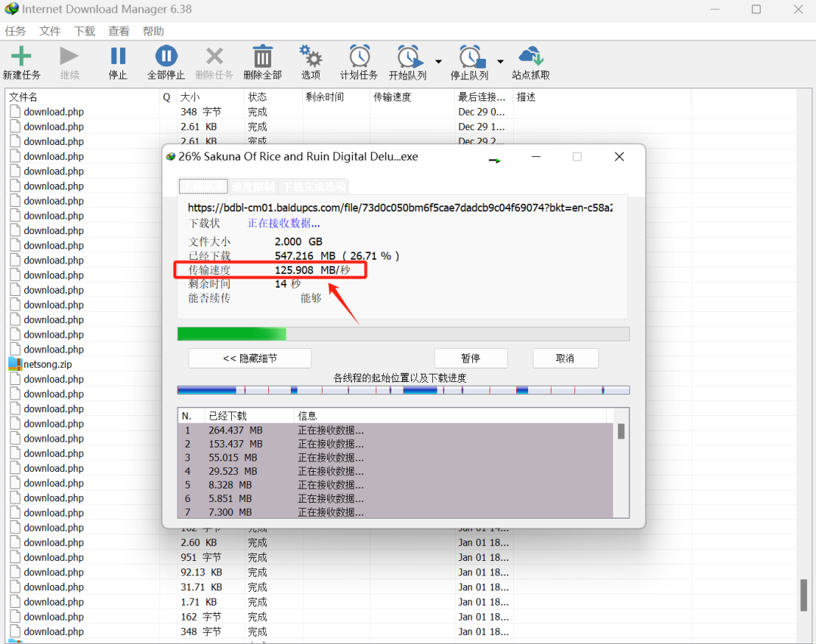Expand the 停止队列 dropdown arrow
Screen dimensions: 816x644
click(x=500, y=61)
